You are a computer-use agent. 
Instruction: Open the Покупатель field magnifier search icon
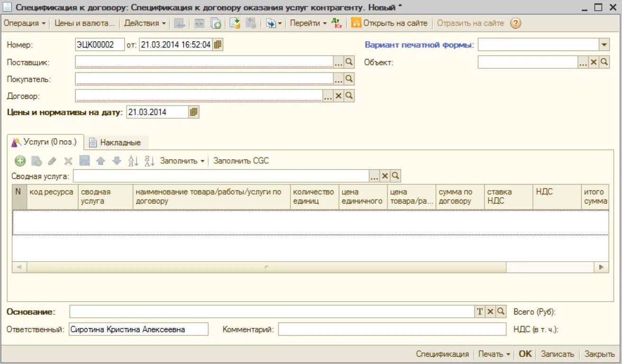click(x=349, y=79)
